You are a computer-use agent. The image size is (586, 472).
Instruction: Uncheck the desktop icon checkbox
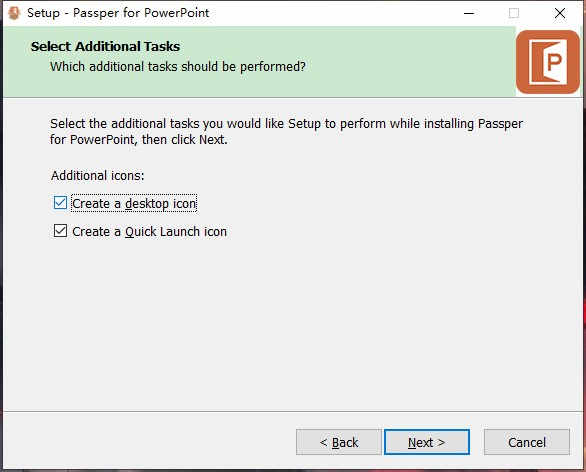click(x=60, y=203)
